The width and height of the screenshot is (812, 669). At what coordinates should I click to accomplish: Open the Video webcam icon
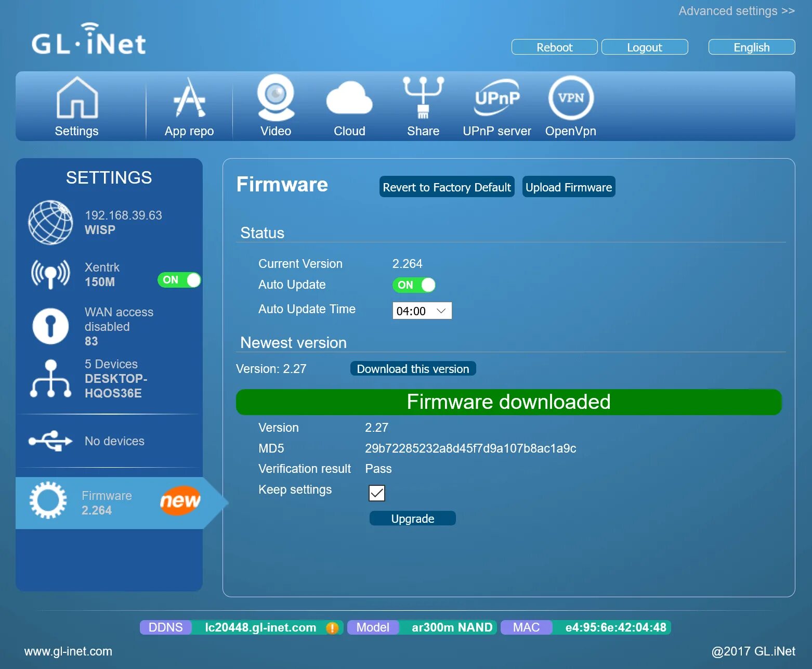point(276,97)
